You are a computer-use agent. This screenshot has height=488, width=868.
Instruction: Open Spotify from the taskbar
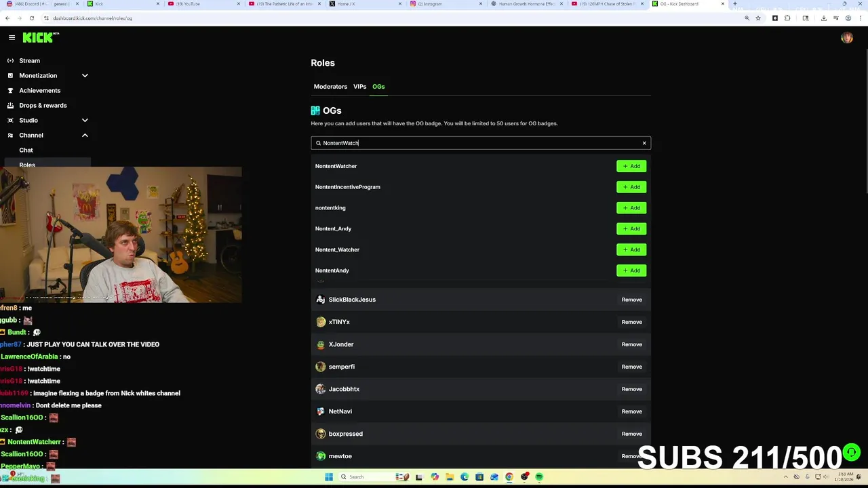[x=539, y=476]
